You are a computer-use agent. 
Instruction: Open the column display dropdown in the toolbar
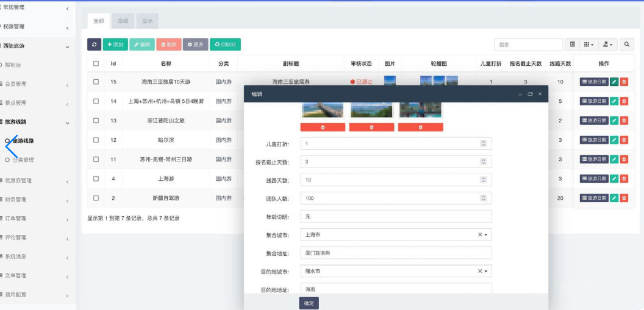(588, 44)
